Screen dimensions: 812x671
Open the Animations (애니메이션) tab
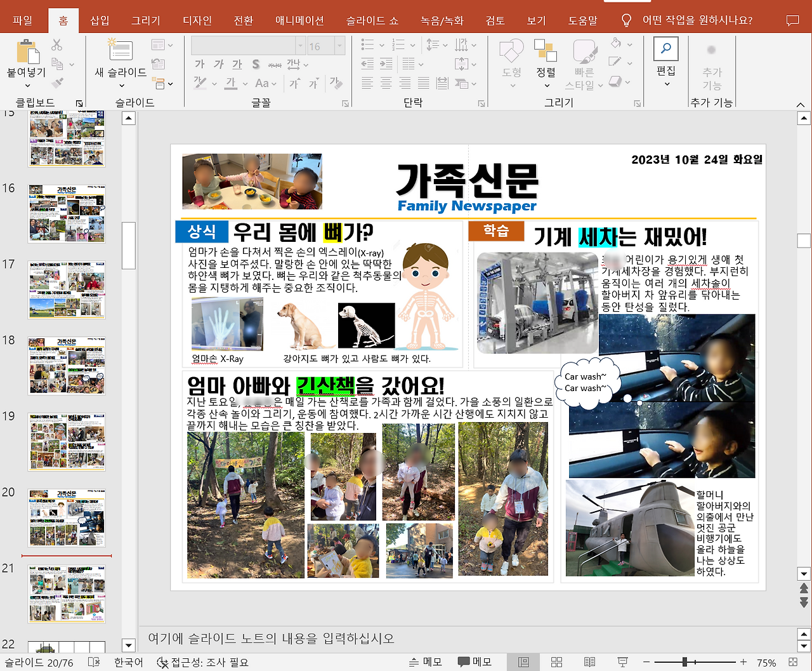[x=299, y=20]
